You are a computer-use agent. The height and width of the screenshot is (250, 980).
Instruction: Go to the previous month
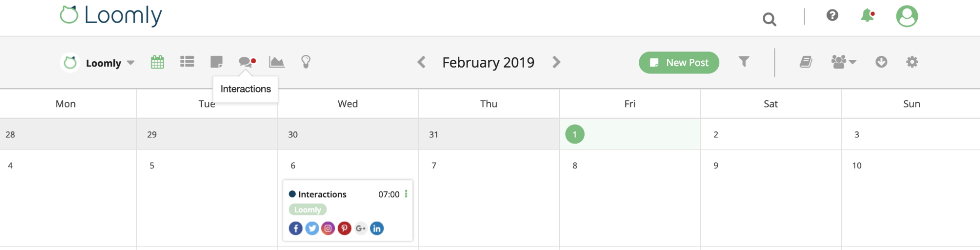click(x=421, y=62)
